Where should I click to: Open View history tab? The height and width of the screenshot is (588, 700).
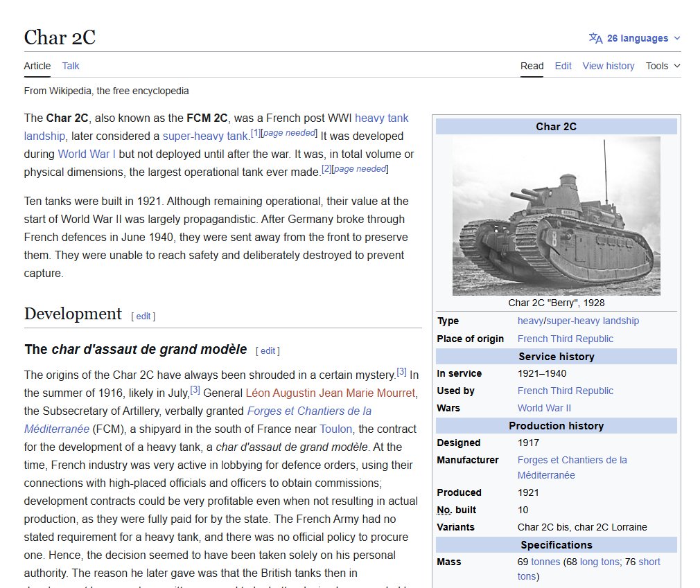608,66
